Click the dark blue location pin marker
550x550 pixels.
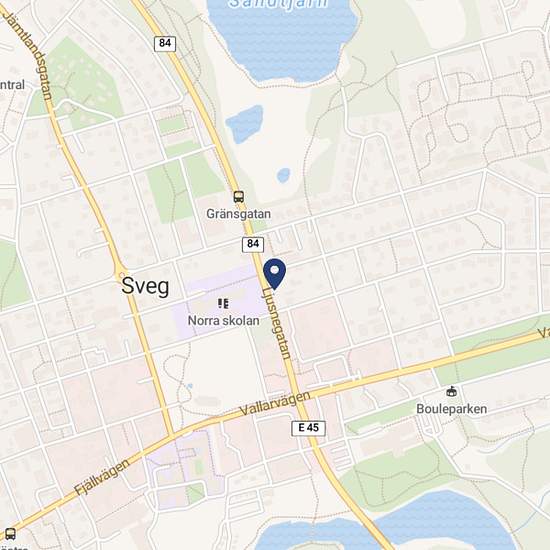coord(274,274)
